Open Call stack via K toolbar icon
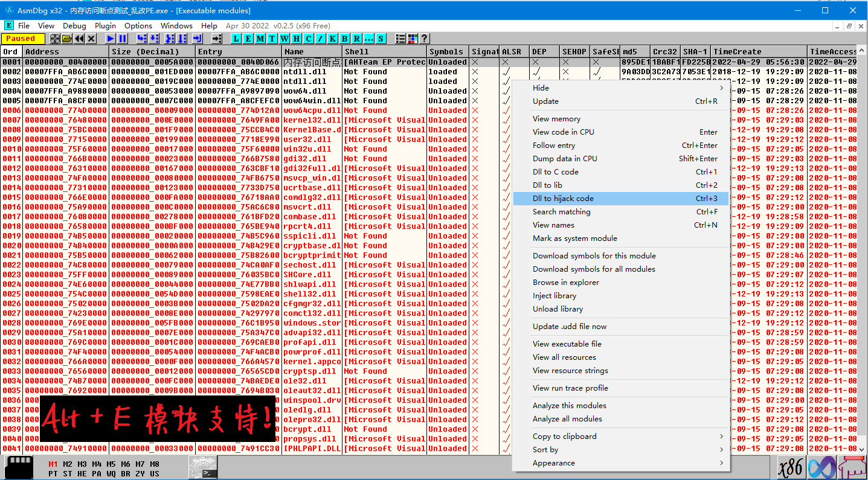 333,39
